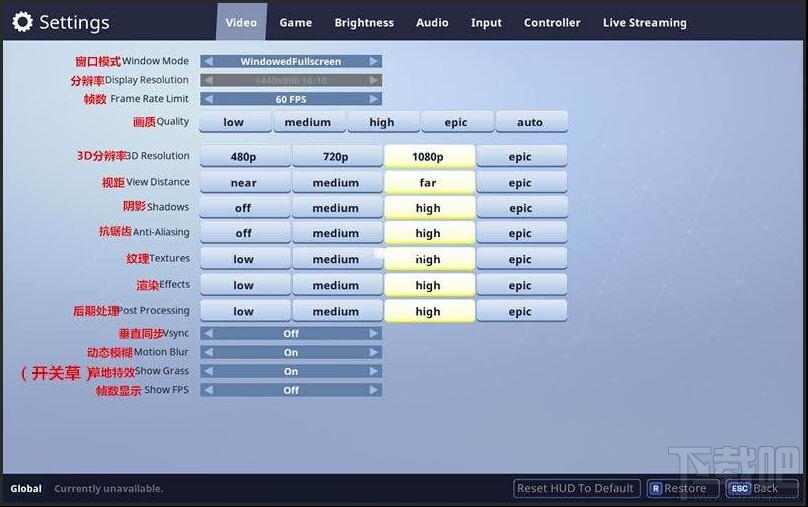
Task: Open the Live Streaming tab
Action: 645,23
